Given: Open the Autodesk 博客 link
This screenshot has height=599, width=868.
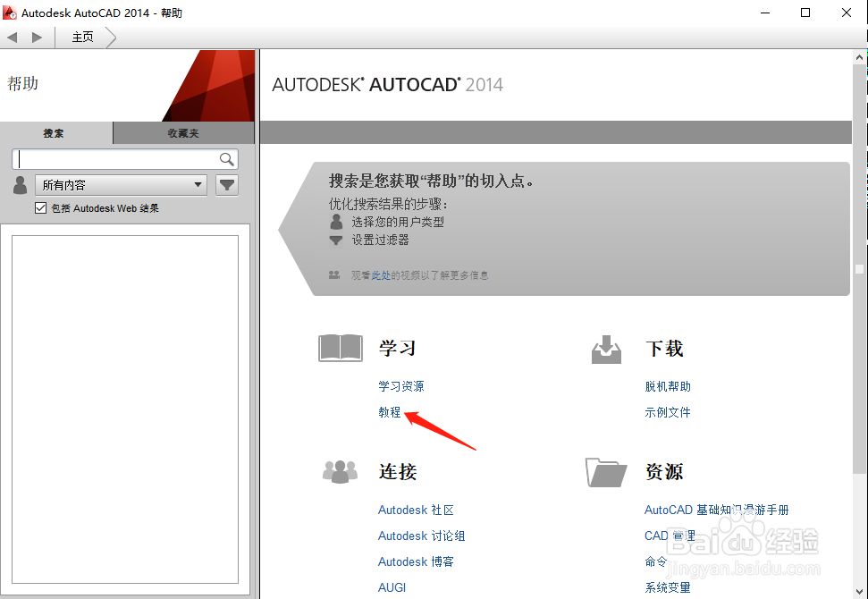Looking at the screenshot, I should (416, 562).
